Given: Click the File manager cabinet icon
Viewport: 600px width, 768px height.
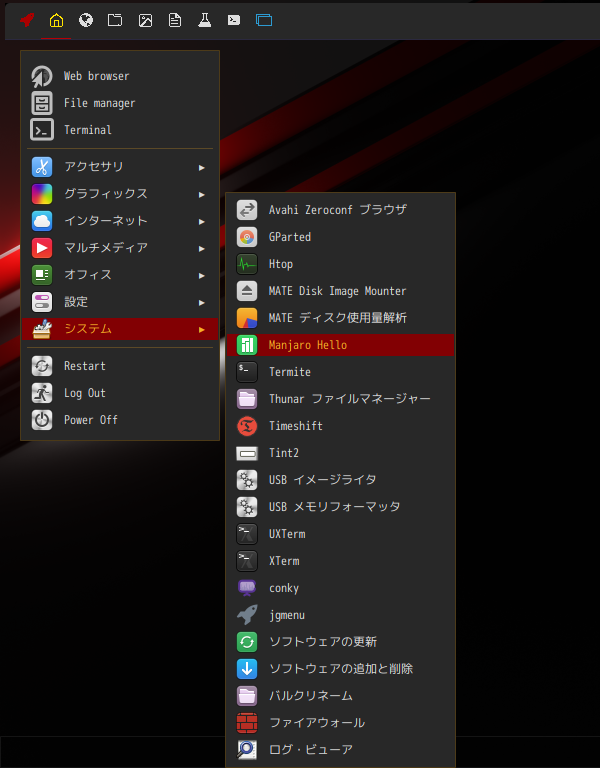Looking at the screenshot, I should point(42,103).
